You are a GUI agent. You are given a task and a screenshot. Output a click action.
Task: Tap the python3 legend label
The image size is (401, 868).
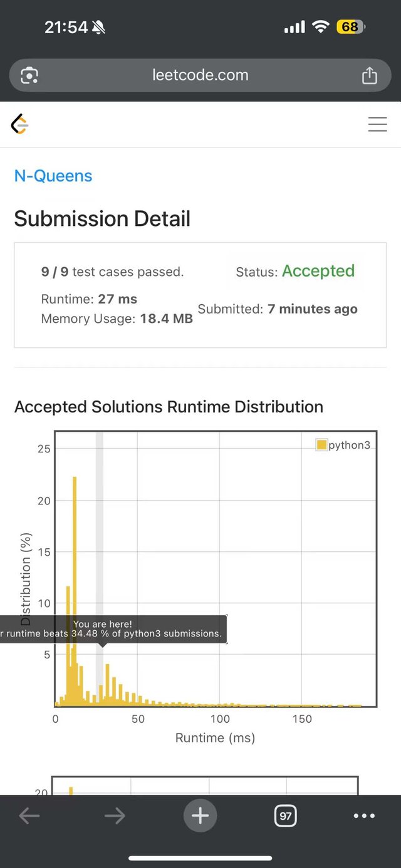click(x=350, y=445)
